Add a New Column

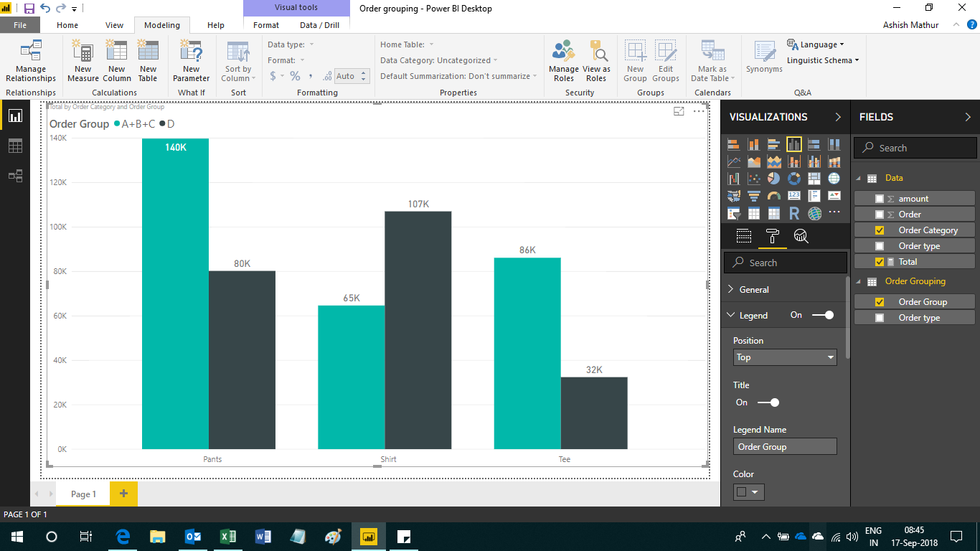[116, 62]
